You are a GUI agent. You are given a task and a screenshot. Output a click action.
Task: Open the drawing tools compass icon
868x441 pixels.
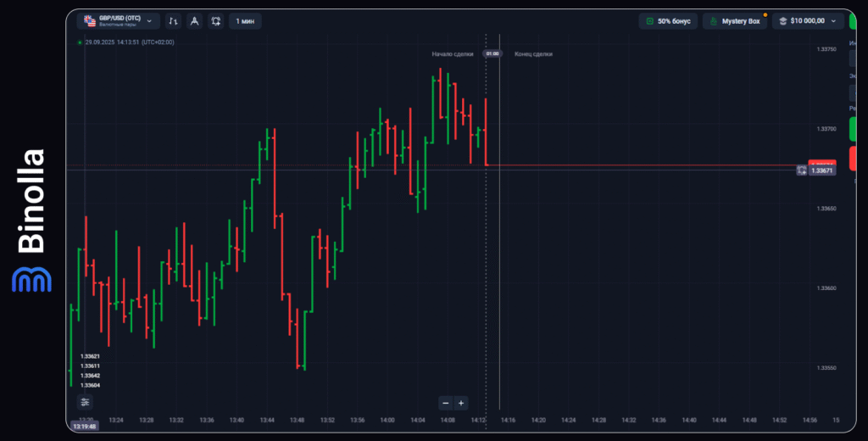[194, 21]
